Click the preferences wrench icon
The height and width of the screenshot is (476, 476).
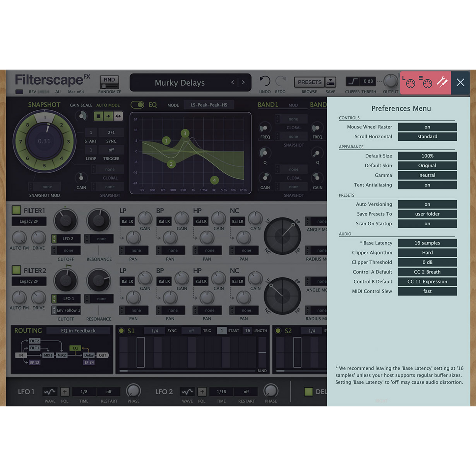coord(442,82)
